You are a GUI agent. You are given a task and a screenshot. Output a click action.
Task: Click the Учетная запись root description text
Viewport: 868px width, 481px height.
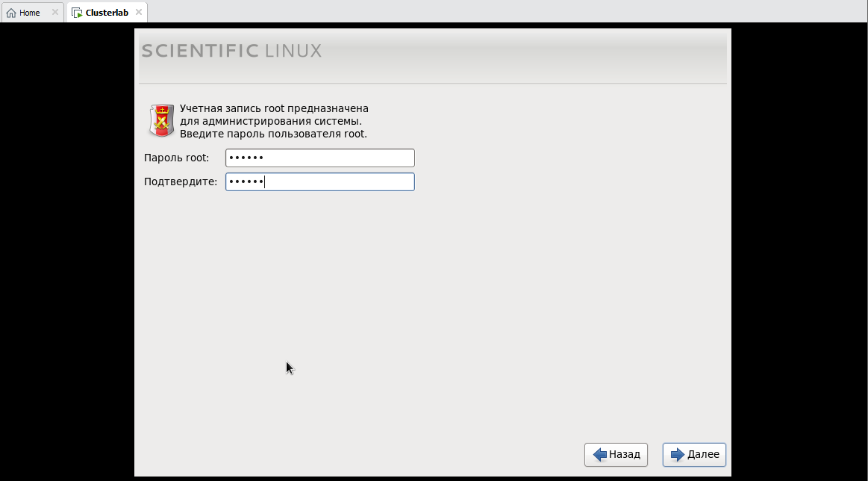coord(274,121)
